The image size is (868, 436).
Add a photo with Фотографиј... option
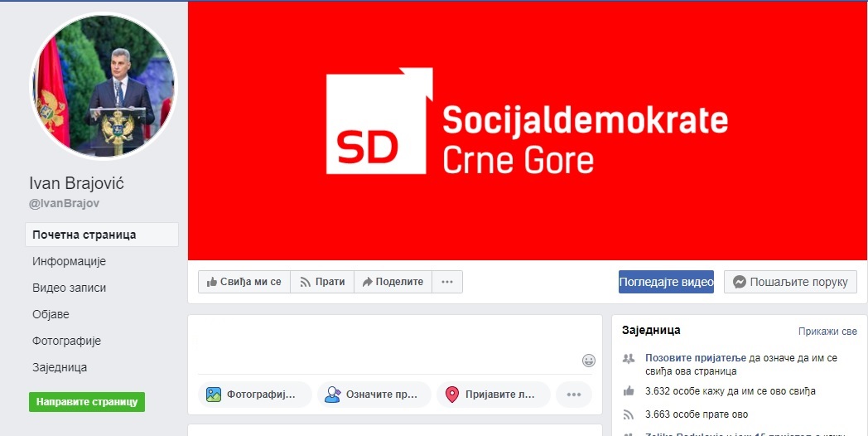[254, 395]
